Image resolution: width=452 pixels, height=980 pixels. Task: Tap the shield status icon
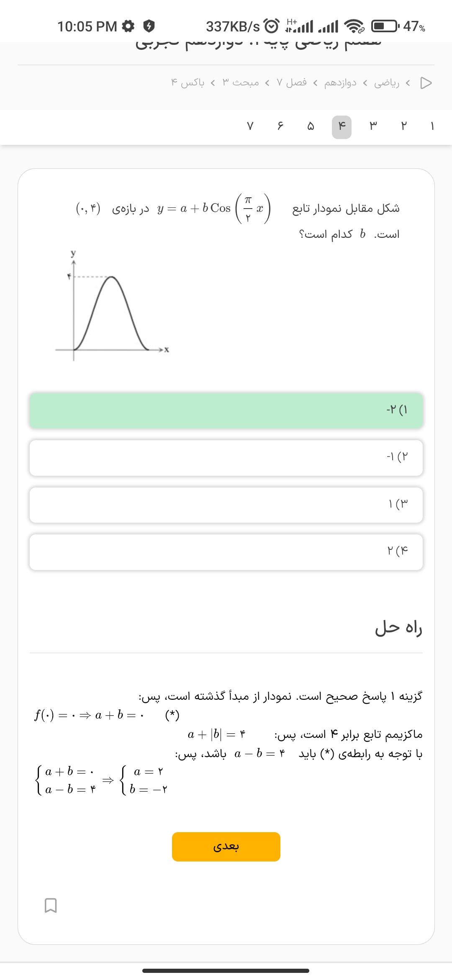(149, 26)
